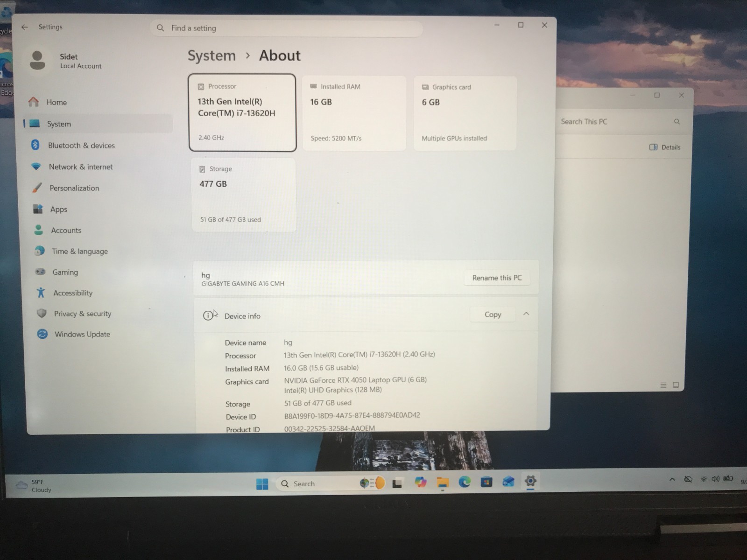Click the search magnifier in File Explorer
Image resolution: width=747 pixels, height=560 pixels.
pyautogui.click(x=677, y=122)
